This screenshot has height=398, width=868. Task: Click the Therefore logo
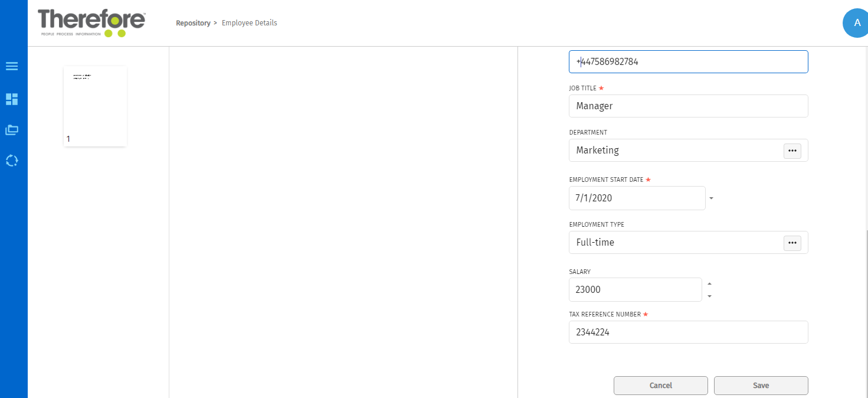pyautogui.click(x=91, y=22)
